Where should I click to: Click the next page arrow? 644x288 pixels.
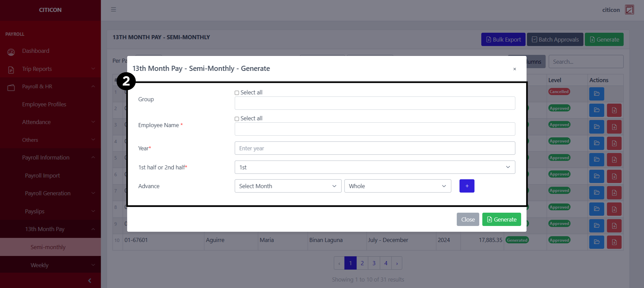[x=397, y=263]
